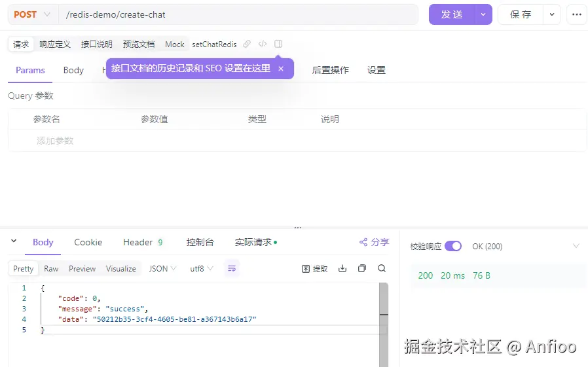The height and width of the screenshot is (367, 588).
Task: Select the response Body tab
Action: coord(43,242)
